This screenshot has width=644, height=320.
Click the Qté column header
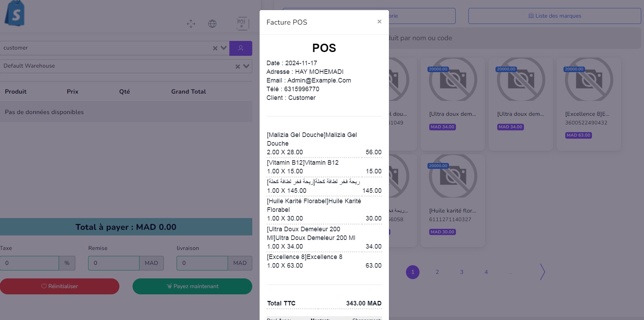pyautogui.click(x=125, y=92)
